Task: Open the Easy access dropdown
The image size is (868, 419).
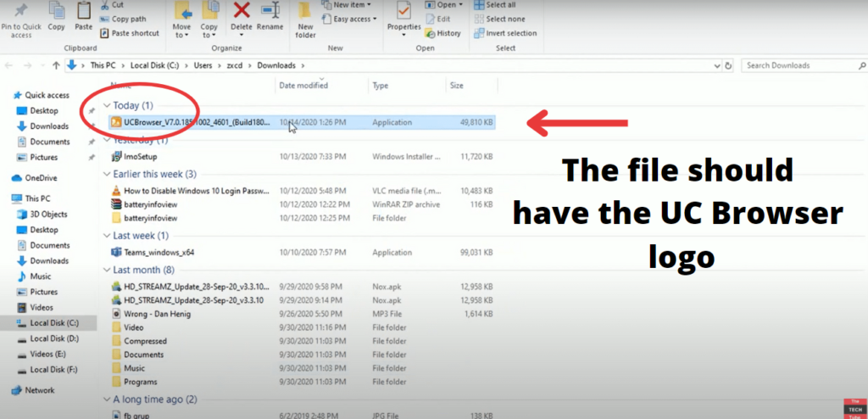Action: [x=349, y=19]
